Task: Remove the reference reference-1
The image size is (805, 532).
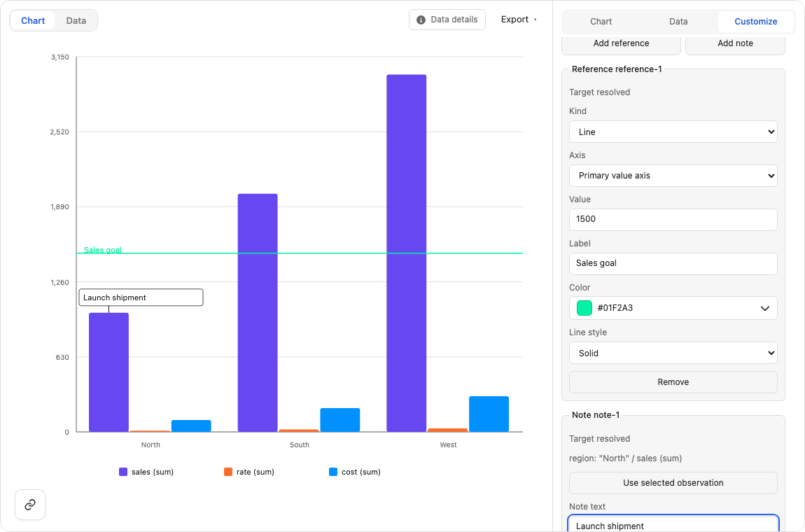Action: (x=673, y=382)
